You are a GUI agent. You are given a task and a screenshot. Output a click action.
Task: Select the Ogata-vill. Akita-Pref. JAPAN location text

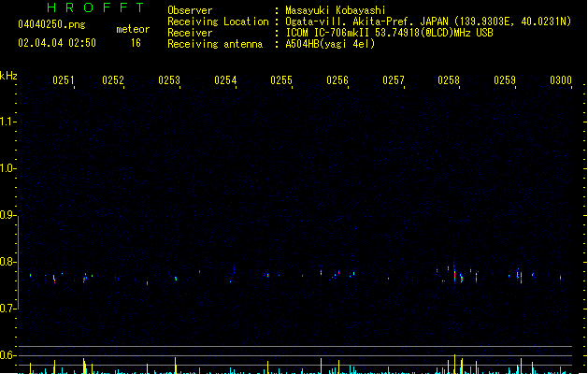pos(428,22)
